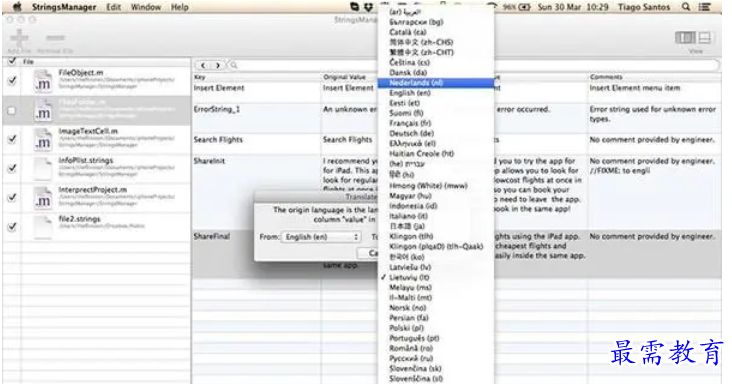This screenshot has width=732, height=384.
Task: Open the Help menu
Action: coord(180,7)
